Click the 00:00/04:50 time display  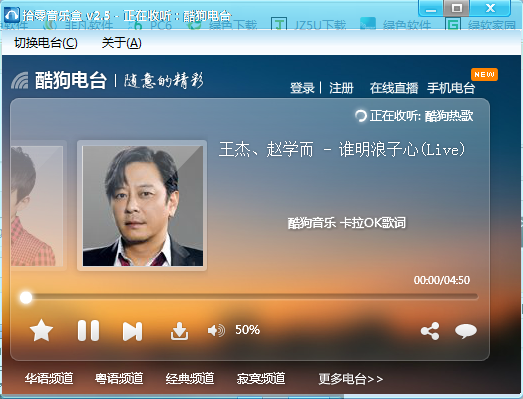(x=442, y=280)
